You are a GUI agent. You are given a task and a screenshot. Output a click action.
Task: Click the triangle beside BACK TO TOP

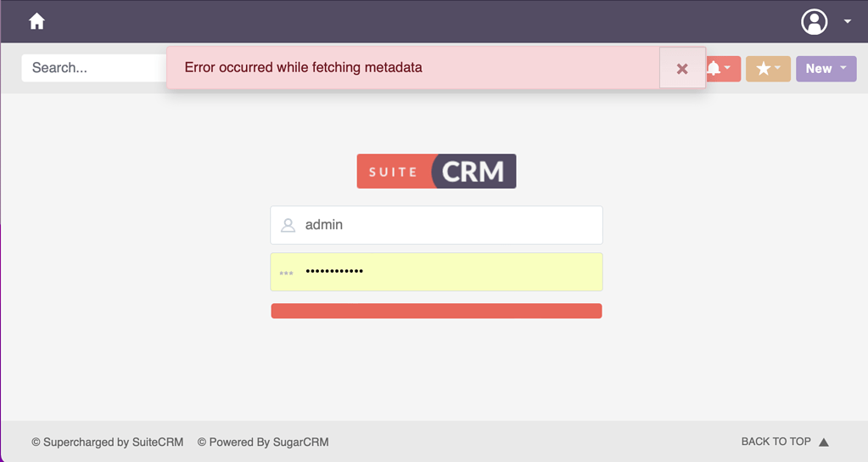coord(823,442)
